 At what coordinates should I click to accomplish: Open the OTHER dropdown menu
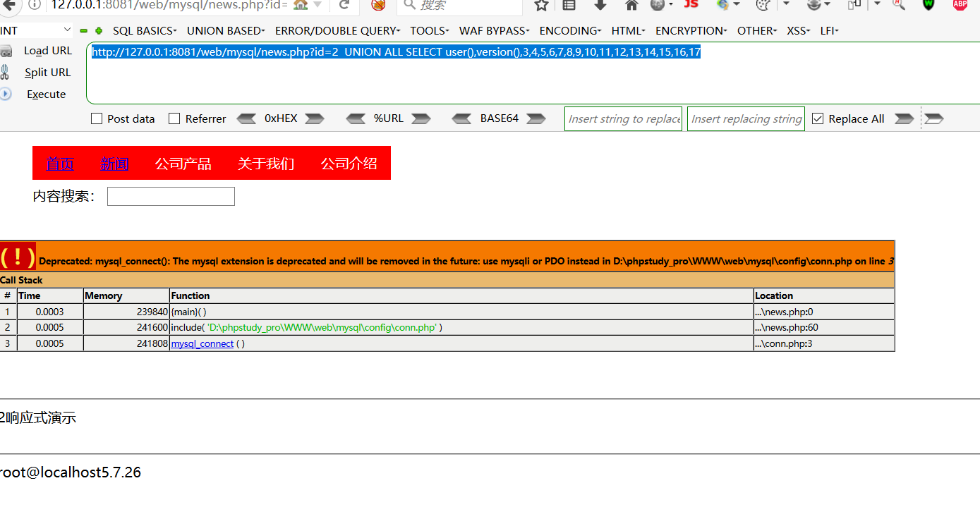pos(757,31)
